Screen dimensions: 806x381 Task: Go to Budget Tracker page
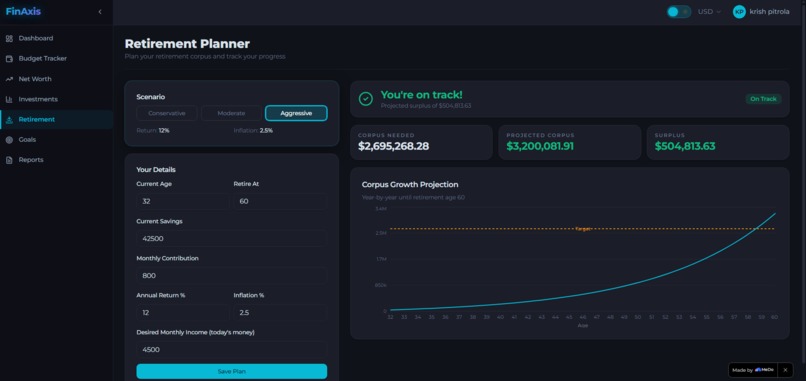[x=57, y=59]
